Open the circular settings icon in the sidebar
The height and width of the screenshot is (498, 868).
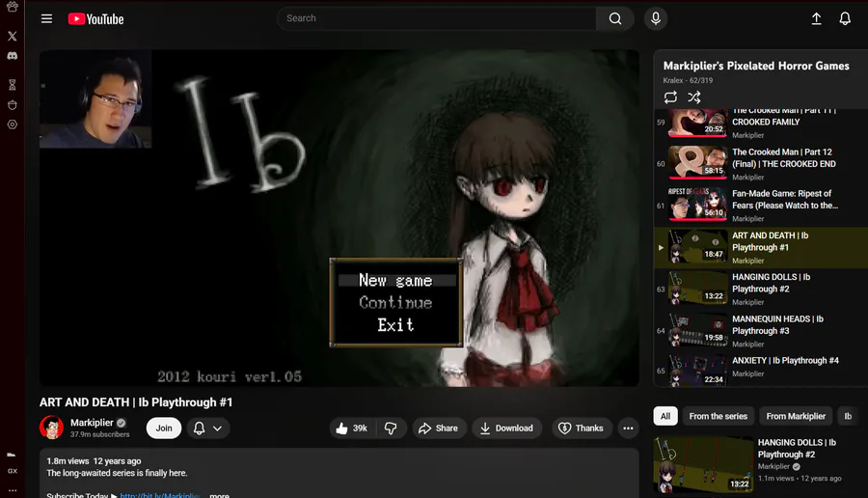coord(13,124)
